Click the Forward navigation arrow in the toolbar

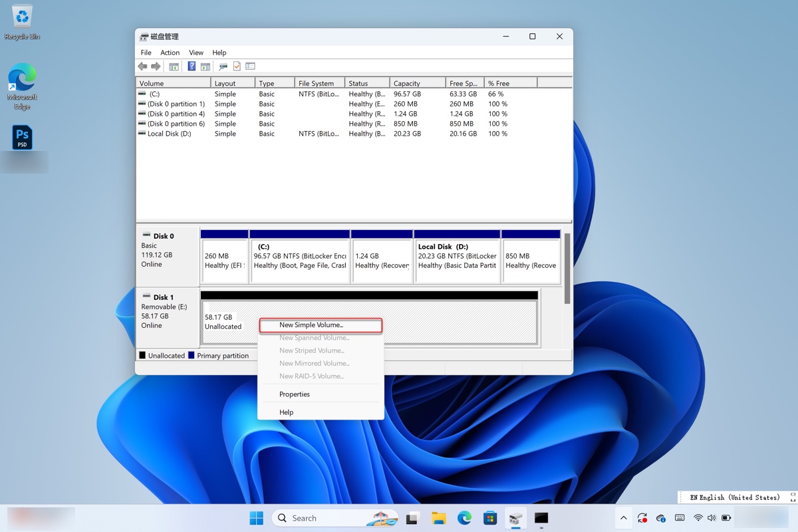point(156,66)
